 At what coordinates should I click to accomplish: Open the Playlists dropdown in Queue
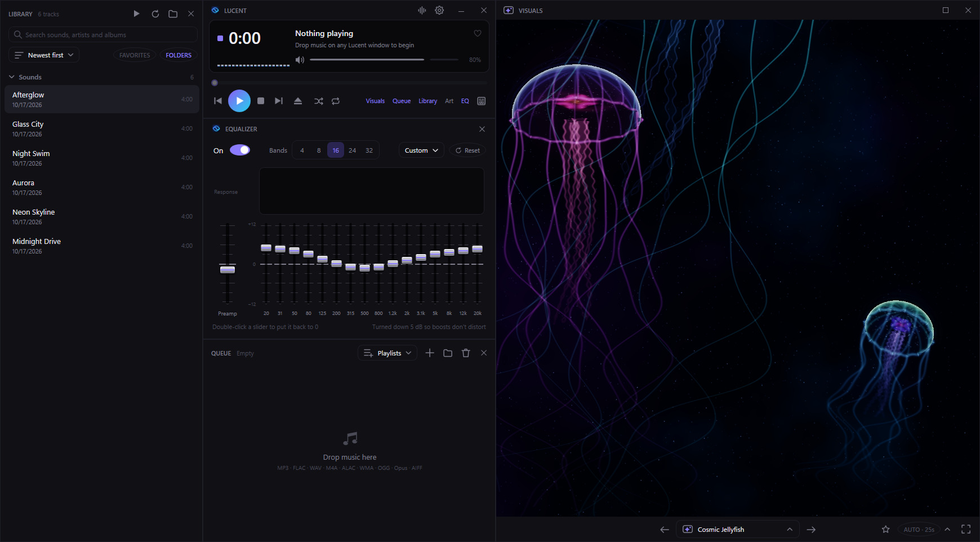click(x=387, y=353)
